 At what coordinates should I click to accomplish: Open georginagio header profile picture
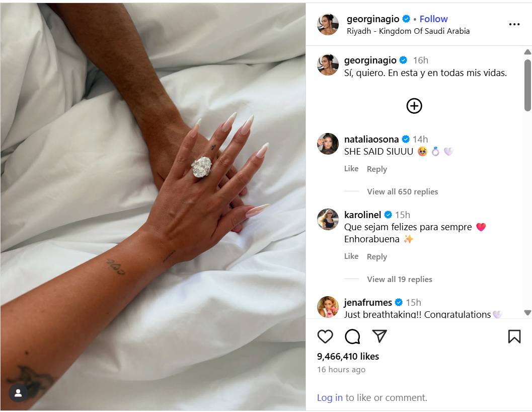click(x=328, y=25)
